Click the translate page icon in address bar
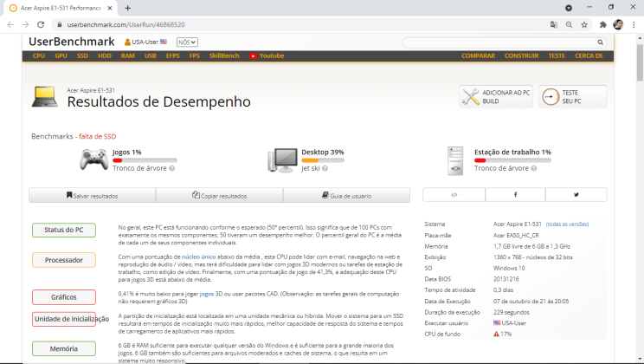 pos(554,24)
